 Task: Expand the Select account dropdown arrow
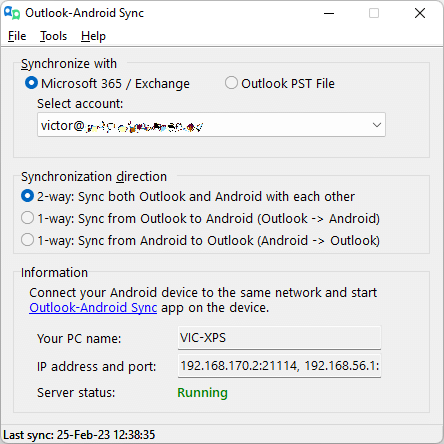(377, 125)
